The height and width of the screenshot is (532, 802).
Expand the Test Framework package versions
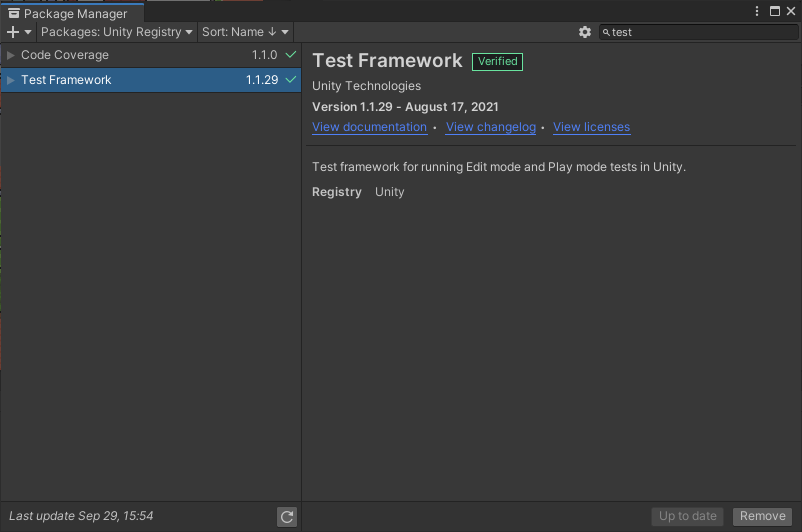pyautogui.click(x=11, y=80)
